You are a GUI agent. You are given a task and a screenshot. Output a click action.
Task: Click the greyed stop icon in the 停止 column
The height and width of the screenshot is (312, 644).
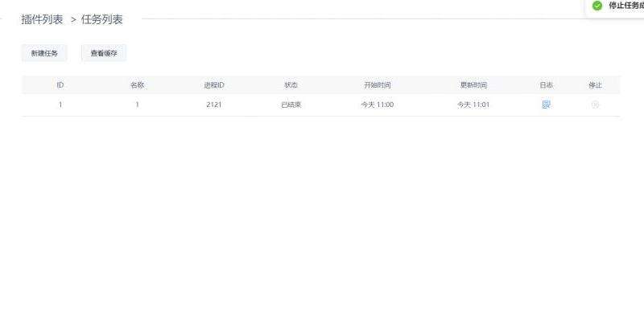tap(595, 105)
